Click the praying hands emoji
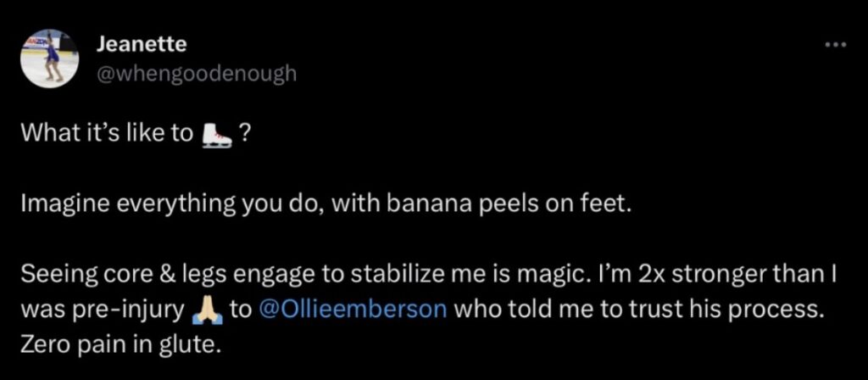The width and height of the screenshot is (868, 380). point(208,308)
